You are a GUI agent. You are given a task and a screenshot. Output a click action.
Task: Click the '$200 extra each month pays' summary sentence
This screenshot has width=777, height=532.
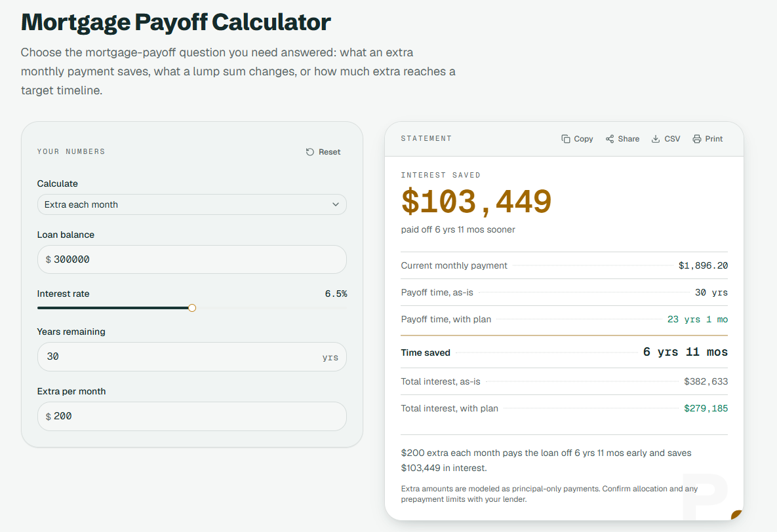[546, 460]
